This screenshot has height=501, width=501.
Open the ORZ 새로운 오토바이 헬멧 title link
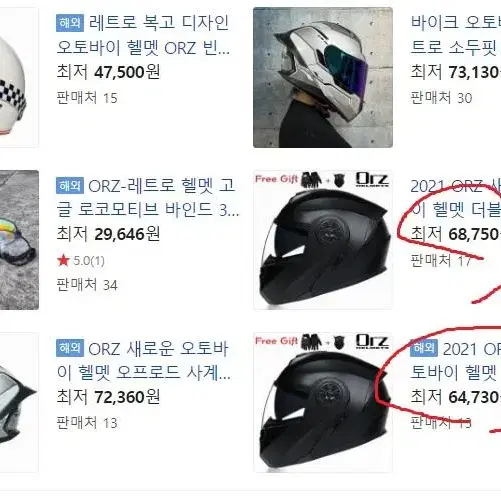pos(143,361)
